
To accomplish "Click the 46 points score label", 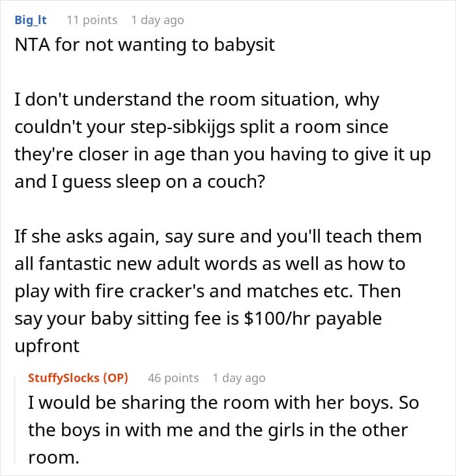I will [x=173, y=378].
